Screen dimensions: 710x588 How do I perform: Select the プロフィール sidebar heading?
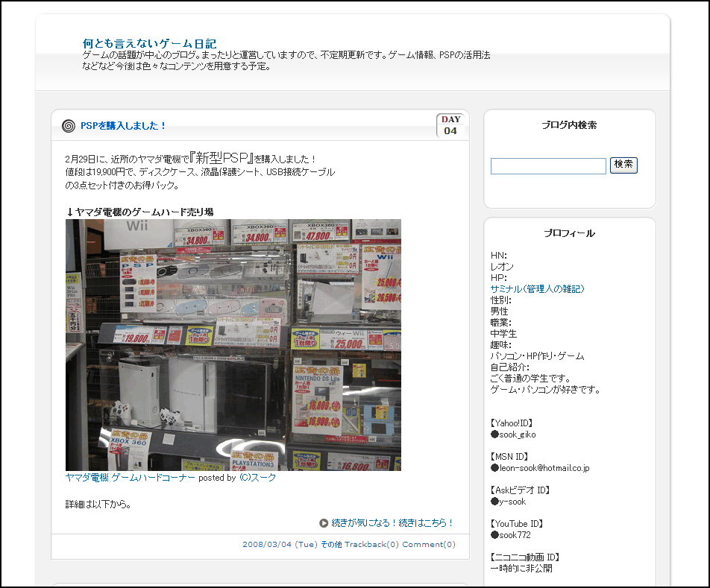[x=569, y=233]
